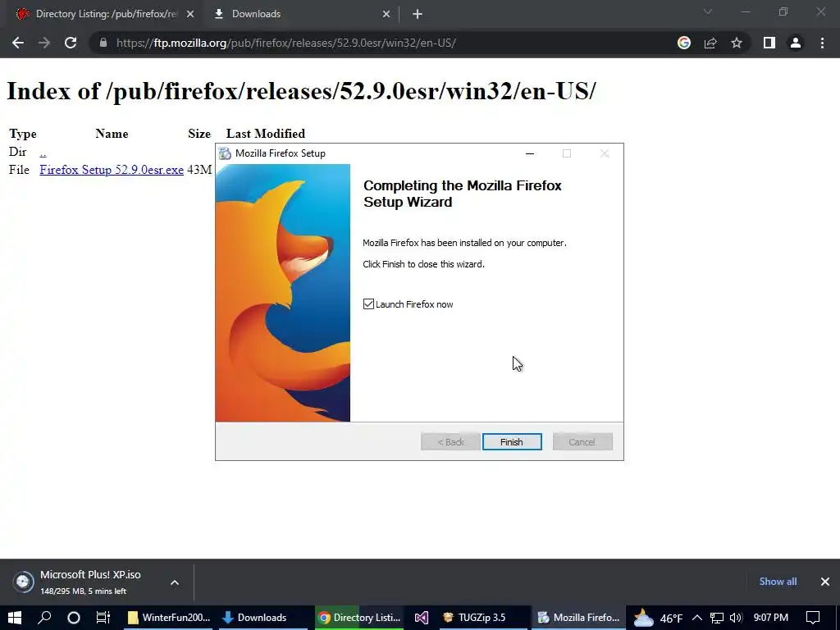This screenshot has width=840, height=630.
Task: Open the notification center
Action: [x=813, y=618]
